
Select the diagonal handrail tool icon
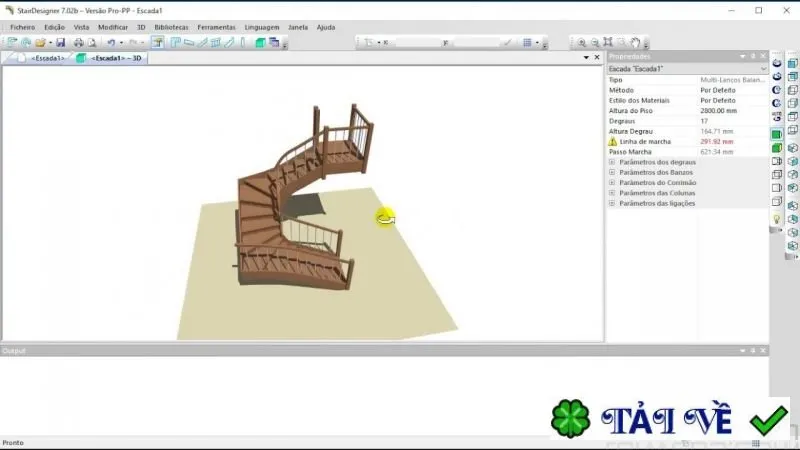(x=229, y=42)
